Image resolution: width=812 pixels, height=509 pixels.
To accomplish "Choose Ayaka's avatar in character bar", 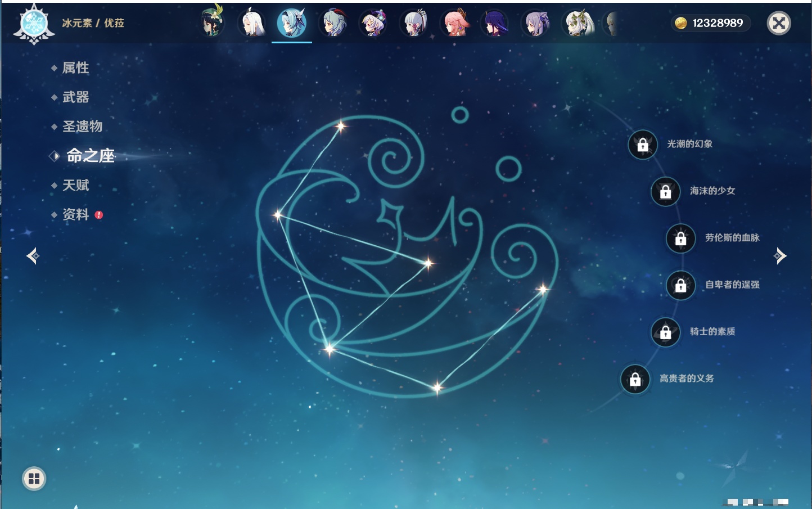I will pos(414,23).
